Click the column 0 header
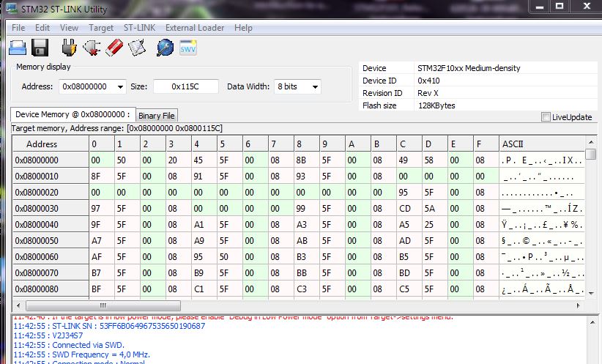This screenshot has width=602, height=364. tap(102, 144)
